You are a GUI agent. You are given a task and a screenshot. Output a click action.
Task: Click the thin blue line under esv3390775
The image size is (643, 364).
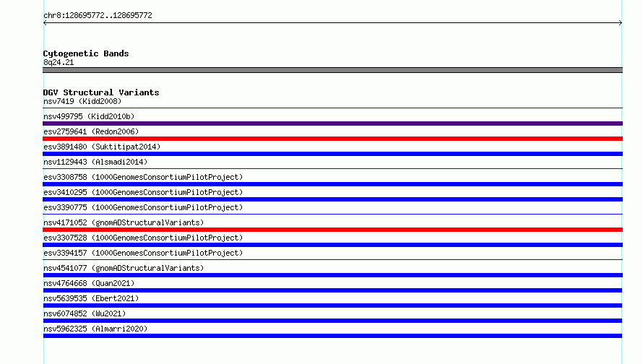click(332, 214)
